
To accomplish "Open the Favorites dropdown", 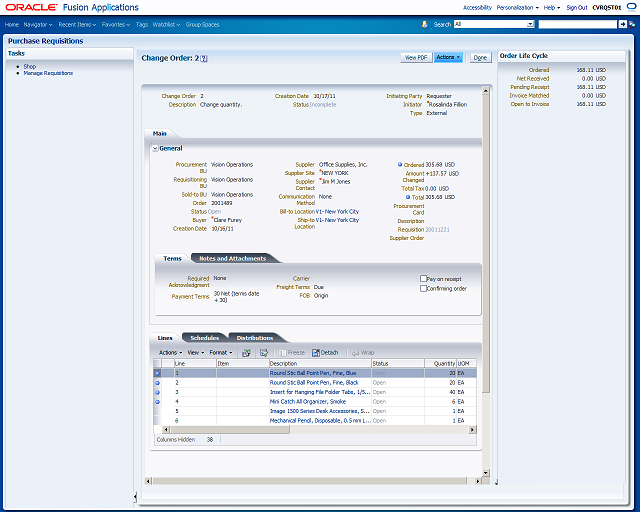I will 116,24.
